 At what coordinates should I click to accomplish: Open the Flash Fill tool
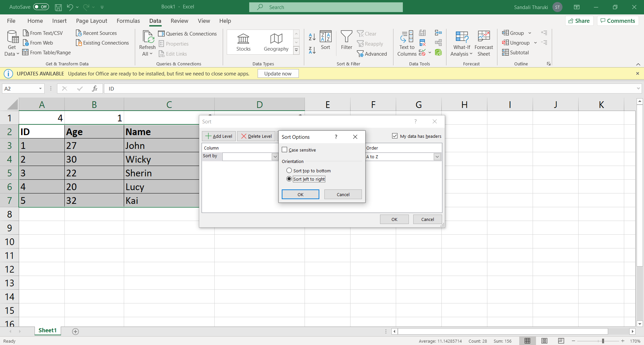[x=422, y=33]
